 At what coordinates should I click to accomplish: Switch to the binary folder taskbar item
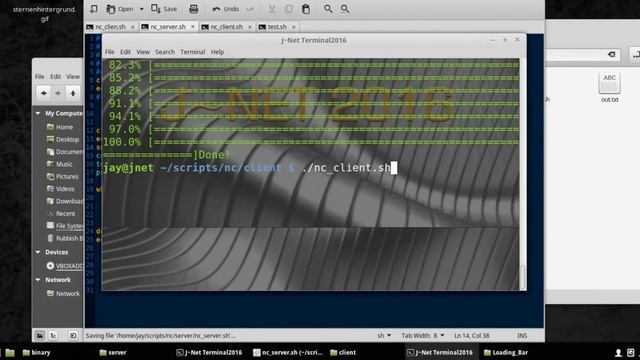(x=36, y=352)
